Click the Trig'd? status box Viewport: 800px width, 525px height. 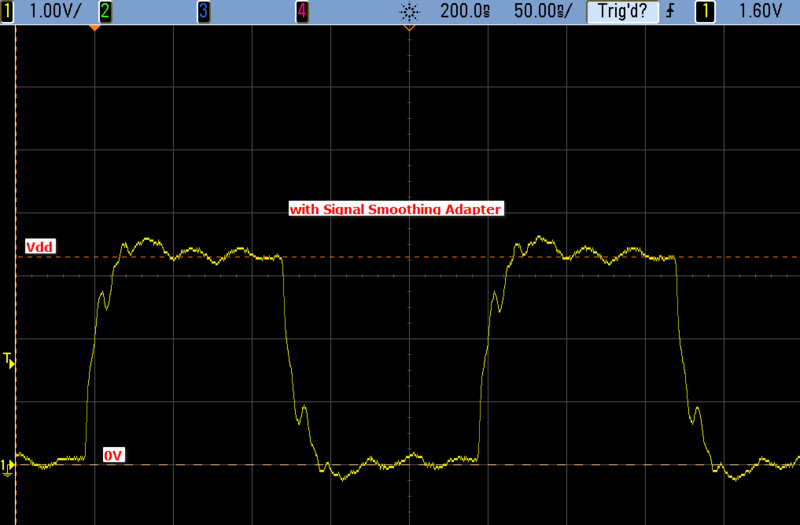(622, 12)
